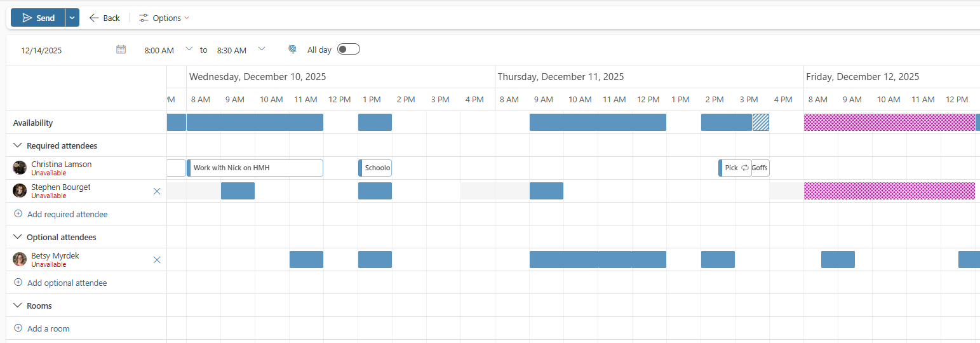Open the Options menu
Image resolution: width=980 pixels, height=343 pixels.
click(164, 18)
